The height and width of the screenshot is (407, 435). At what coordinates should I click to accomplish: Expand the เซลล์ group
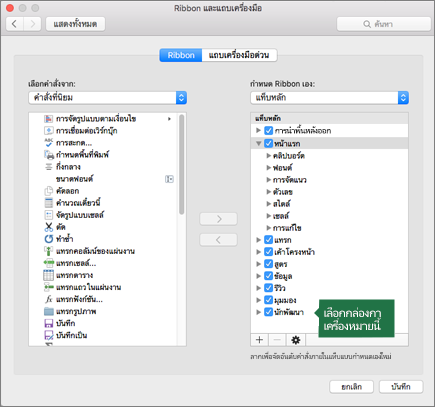pyautogui.click(x=269, y=216)
